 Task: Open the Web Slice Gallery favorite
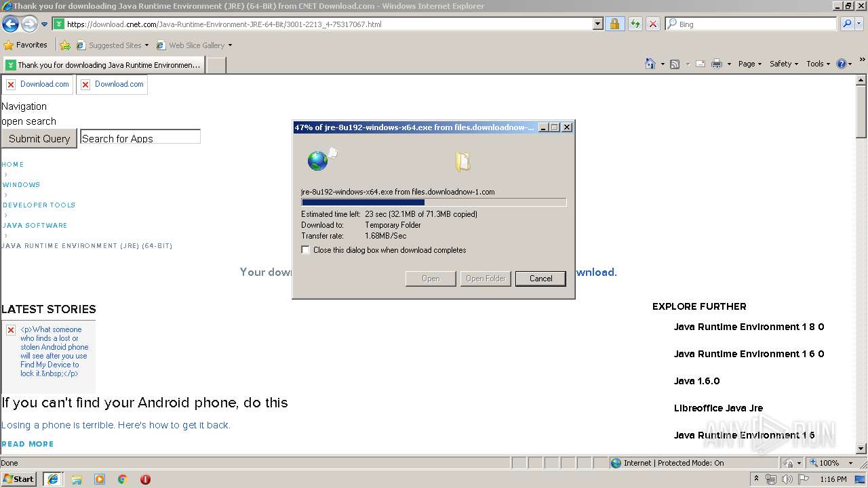click(x=194, y=45)
